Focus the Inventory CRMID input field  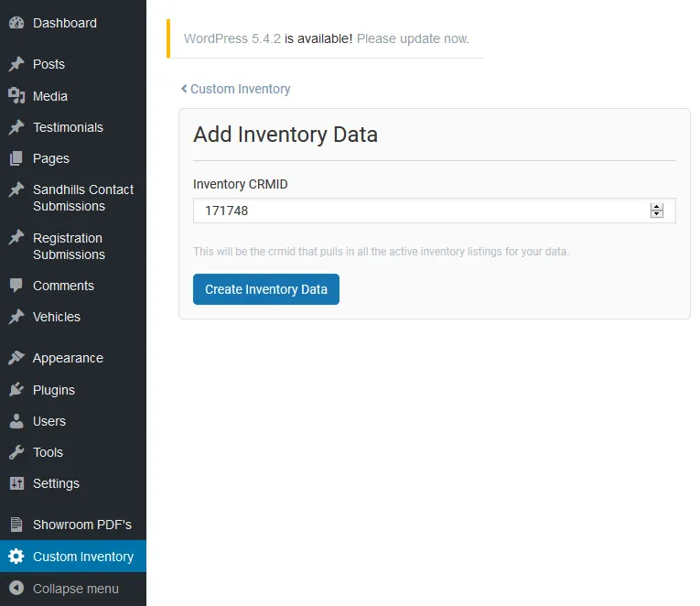pos(435,211)
